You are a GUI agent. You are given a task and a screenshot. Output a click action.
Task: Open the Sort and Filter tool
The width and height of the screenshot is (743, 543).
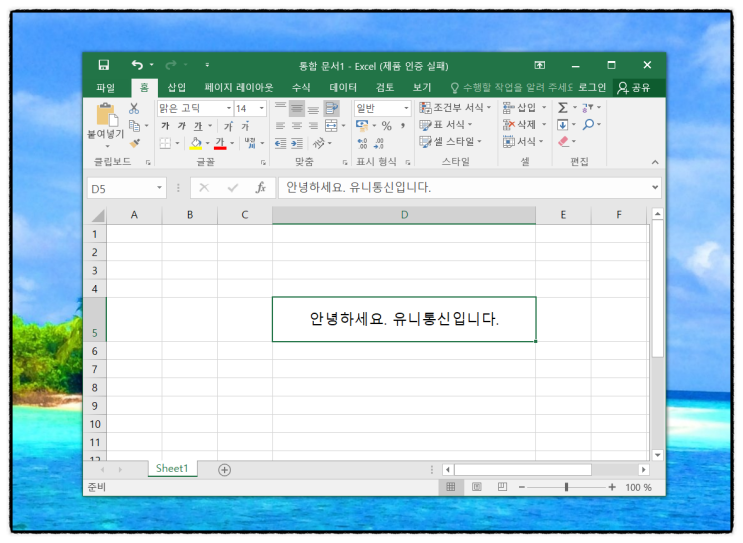coord(588,108)
